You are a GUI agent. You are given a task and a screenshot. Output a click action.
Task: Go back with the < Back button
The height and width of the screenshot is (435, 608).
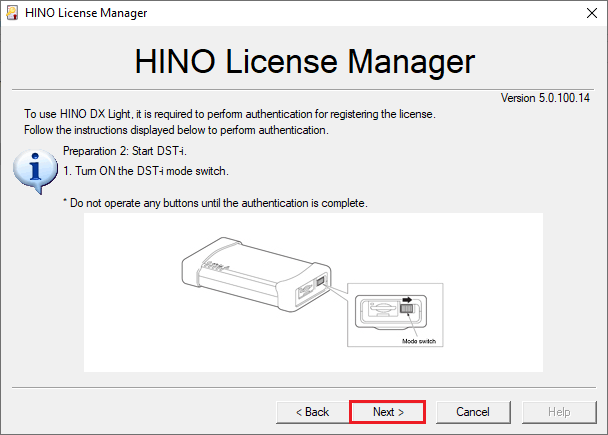(313, 412)
